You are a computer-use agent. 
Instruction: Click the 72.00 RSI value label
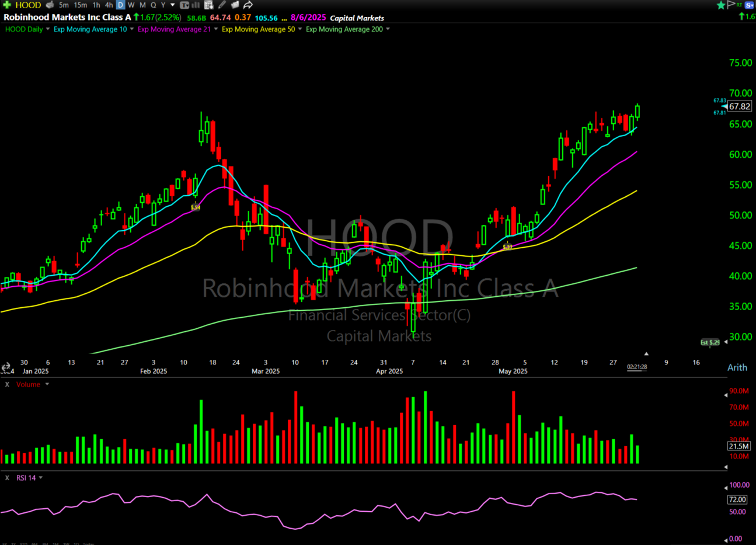(737, 499)
